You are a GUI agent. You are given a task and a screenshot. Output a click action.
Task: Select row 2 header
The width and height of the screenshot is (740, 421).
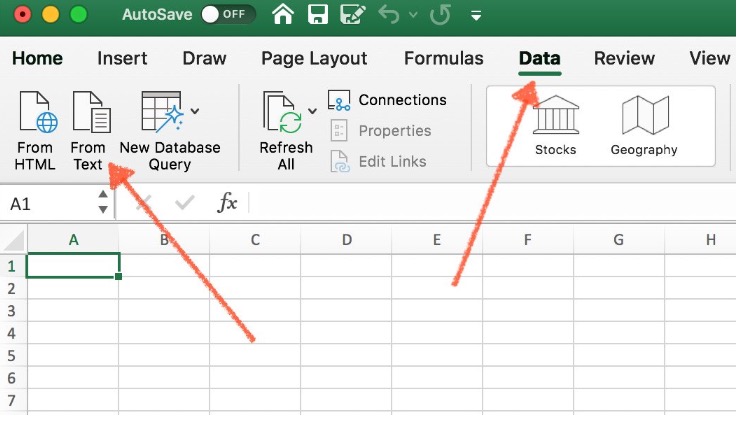(x=13, y=288)
